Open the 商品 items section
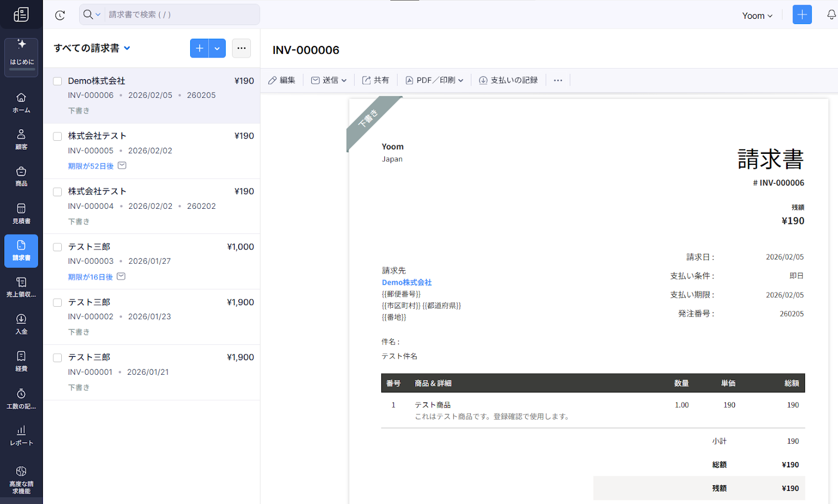Screen dimensions: 838x504 click(21, 176)
